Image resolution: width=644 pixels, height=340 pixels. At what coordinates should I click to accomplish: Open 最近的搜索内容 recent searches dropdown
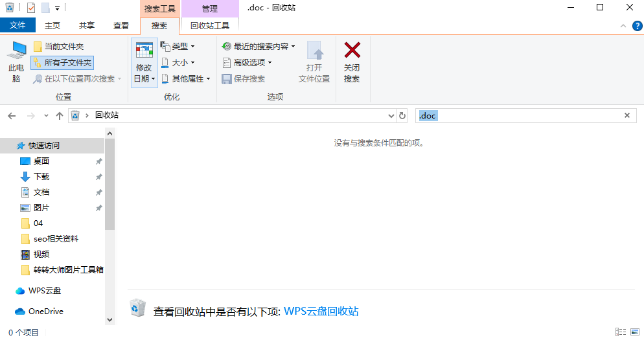(x=259, y=47)
